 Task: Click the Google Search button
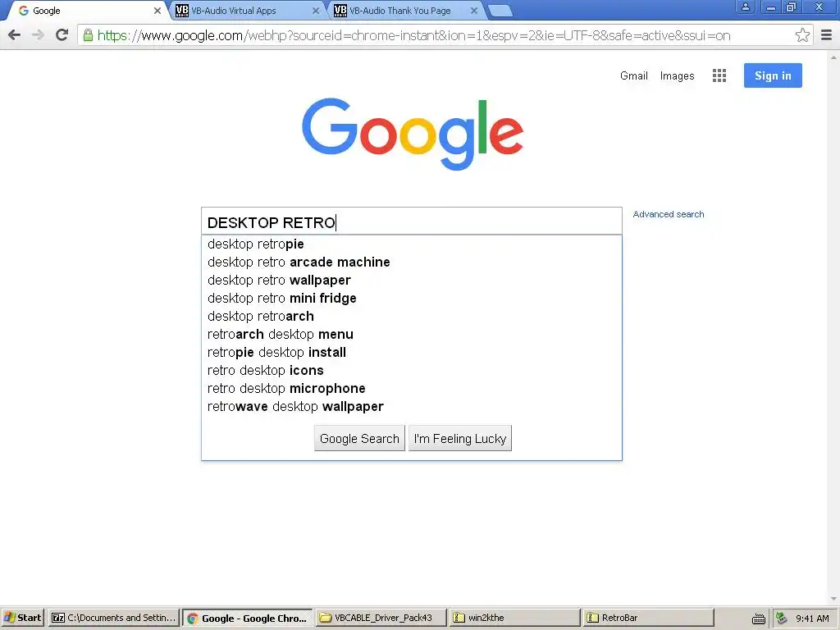(359, 438)
